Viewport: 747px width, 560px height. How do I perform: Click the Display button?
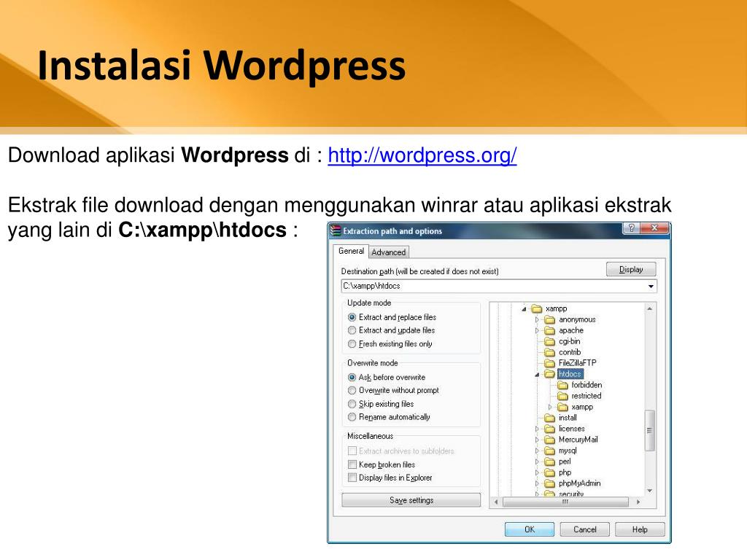(x=631, y=269)
